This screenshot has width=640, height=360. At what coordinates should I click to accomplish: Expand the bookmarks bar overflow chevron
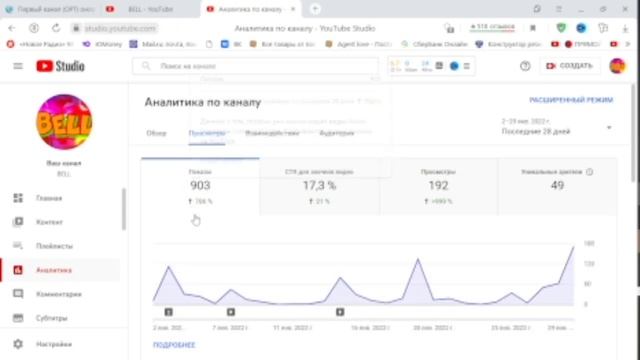tap(628, 44)
